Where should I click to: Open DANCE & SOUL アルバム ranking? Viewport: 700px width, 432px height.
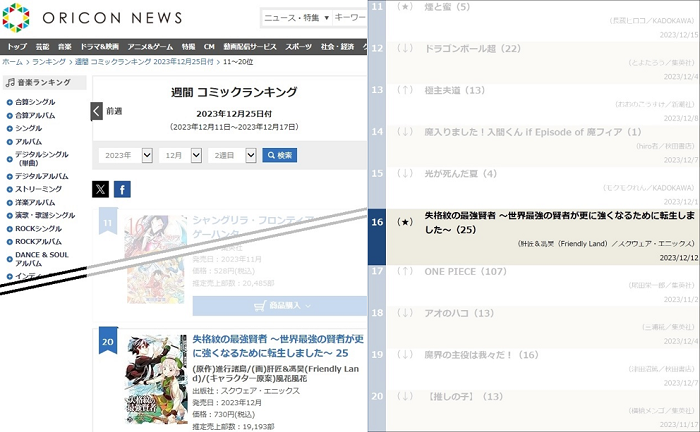tap(42, 259)
